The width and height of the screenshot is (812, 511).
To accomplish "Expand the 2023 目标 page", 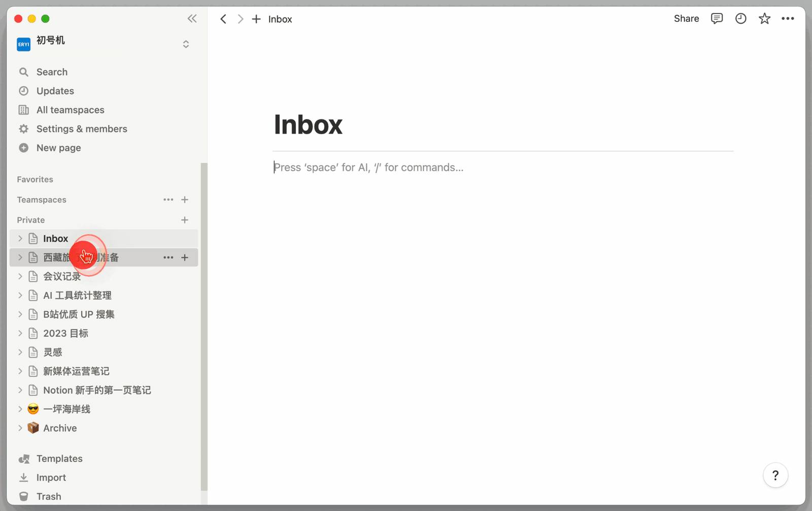I will pos(20,333).
